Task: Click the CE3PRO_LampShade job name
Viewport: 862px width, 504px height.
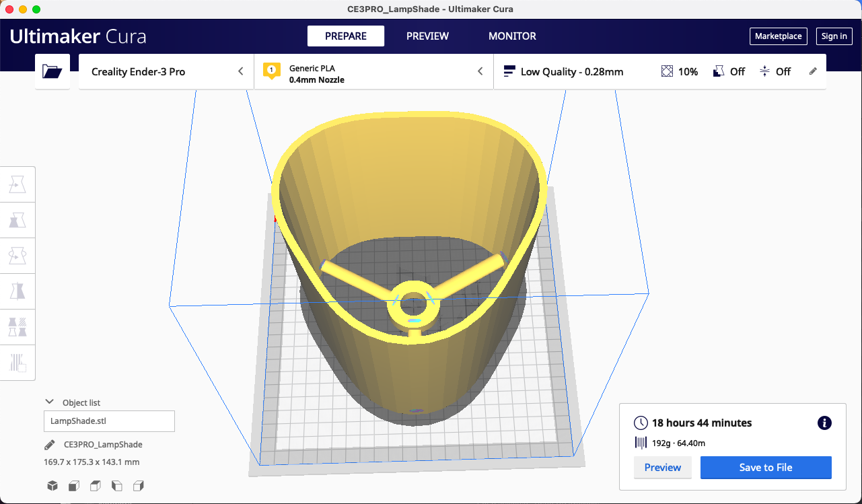Action: (103, 445)
